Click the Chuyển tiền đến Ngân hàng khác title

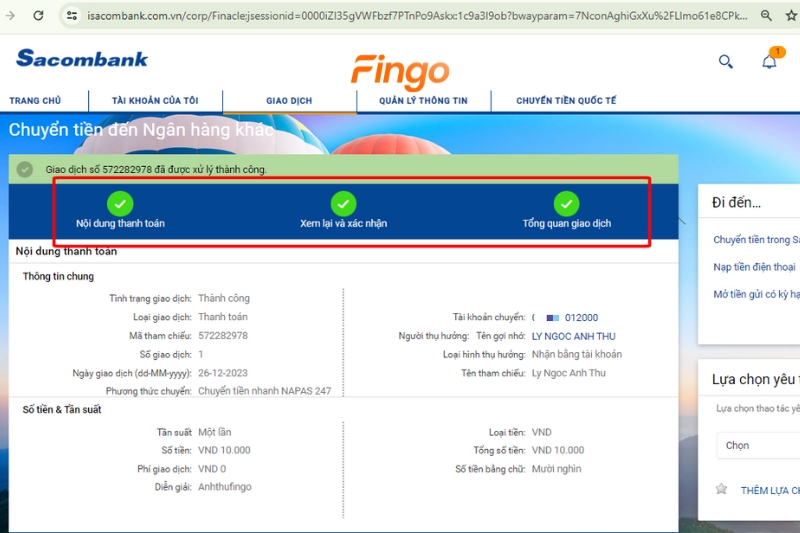tap(141, 130)
